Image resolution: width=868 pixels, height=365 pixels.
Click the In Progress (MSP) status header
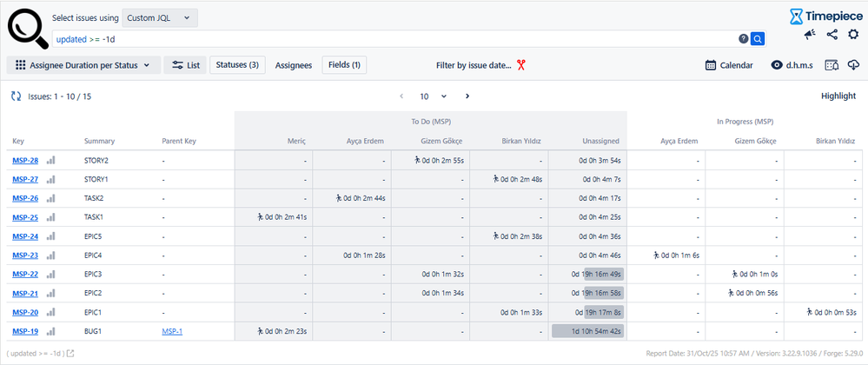click(x=747, y=122)
